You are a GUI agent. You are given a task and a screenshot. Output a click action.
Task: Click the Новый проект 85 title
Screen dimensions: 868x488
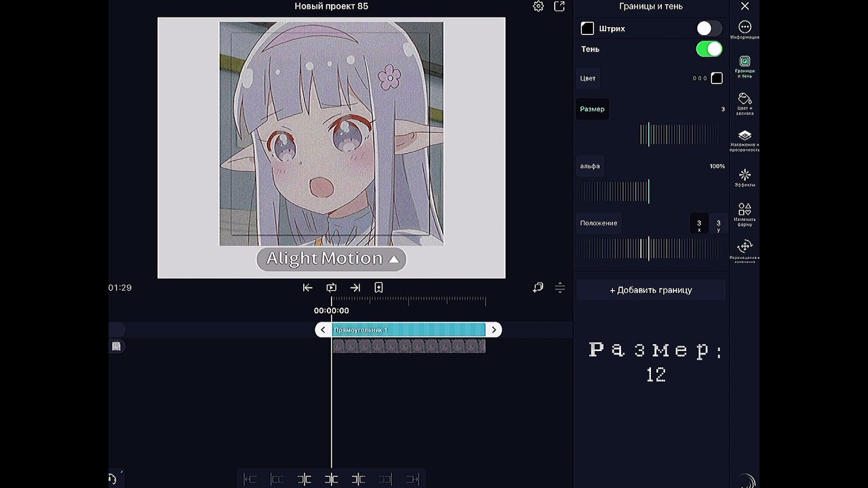[x=332, y=6]
